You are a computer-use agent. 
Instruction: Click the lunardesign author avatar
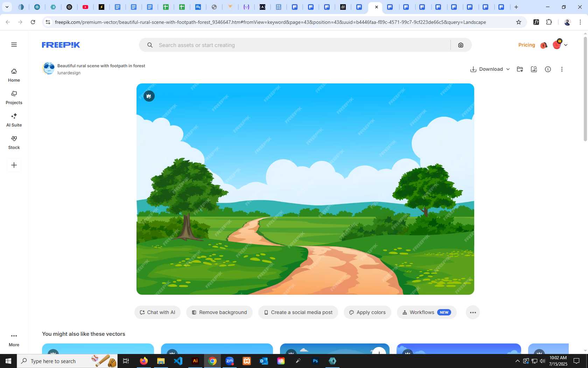(x=49, y=68)
